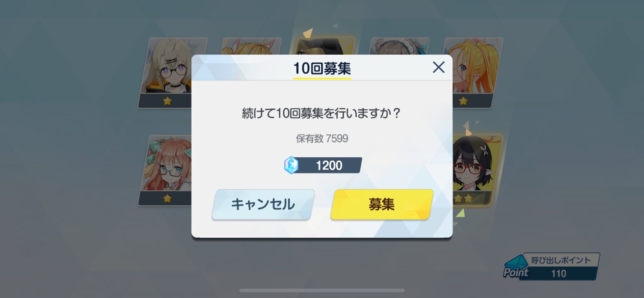Click the yellow 募集 button
This screenshot has width=644, height=298.
tap(382, 204)
